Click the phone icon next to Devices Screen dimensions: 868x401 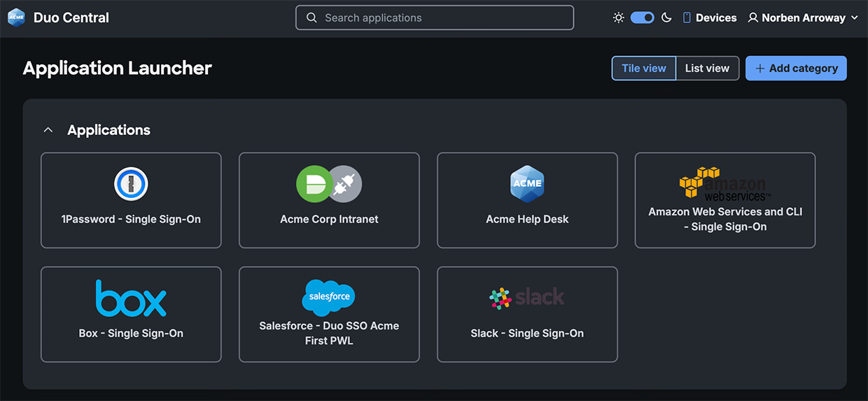coord(687,17)
